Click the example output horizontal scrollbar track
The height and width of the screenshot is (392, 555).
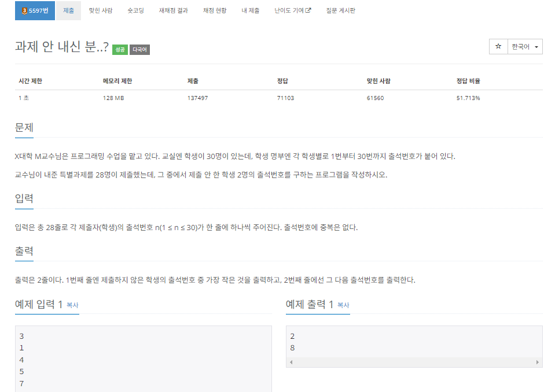click(x=414, y=362)
